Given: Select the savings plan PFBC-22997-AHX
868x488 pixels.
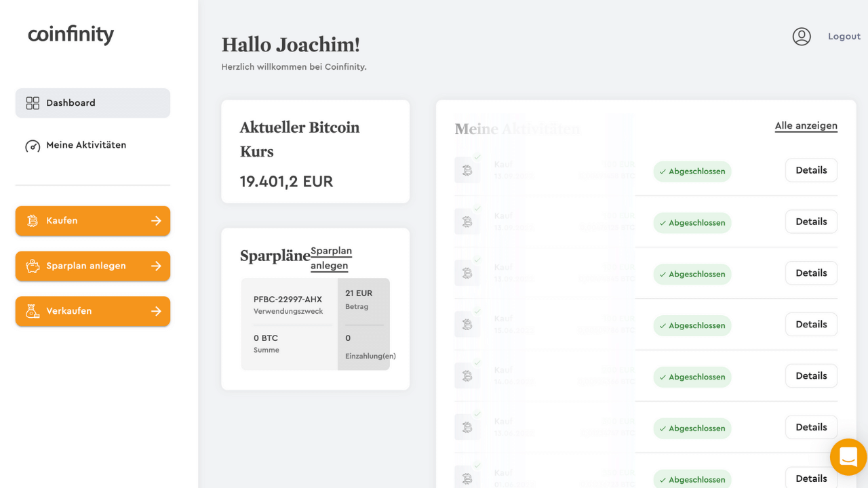Looking at the screenshot, I should pyautogui.click(x=288, y=300).
